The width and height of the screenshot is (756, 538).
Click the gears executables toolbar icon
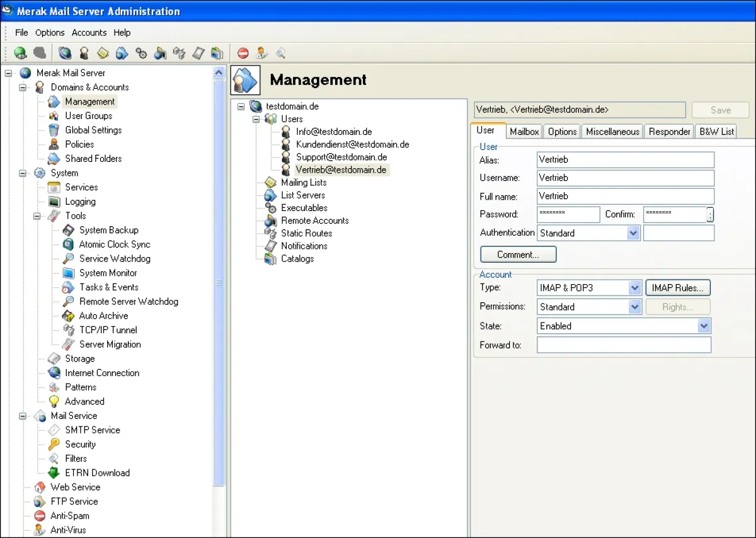[141, 54]
